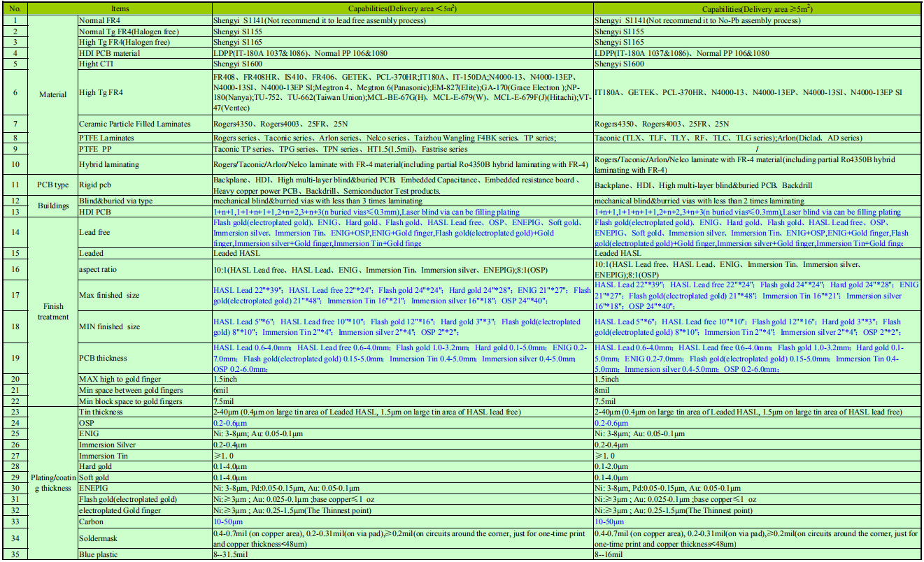
Task: Select the "Buildings" category cell
Action: pos(52,207)
